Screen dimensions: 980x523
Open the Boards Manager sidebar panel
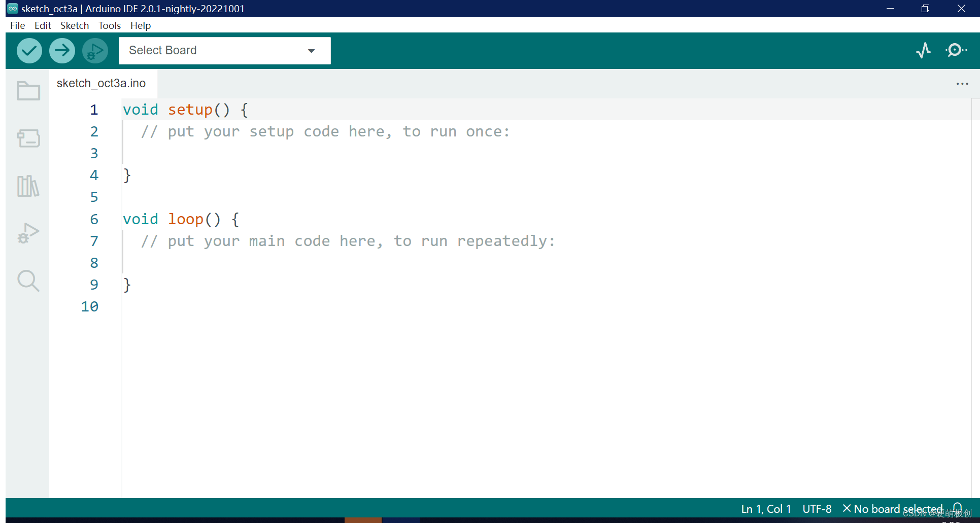pos(28,138)
